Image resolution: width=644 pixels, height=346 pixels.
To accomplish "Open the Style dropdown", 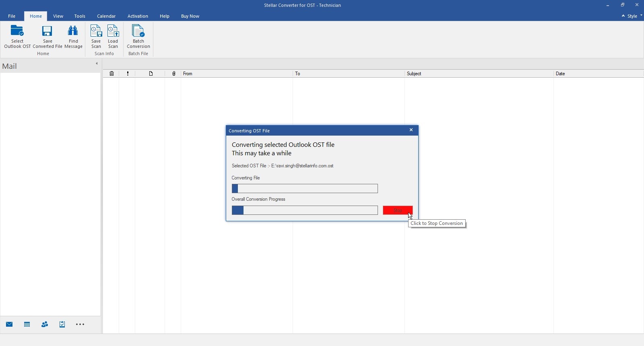I will pos(634,16).
